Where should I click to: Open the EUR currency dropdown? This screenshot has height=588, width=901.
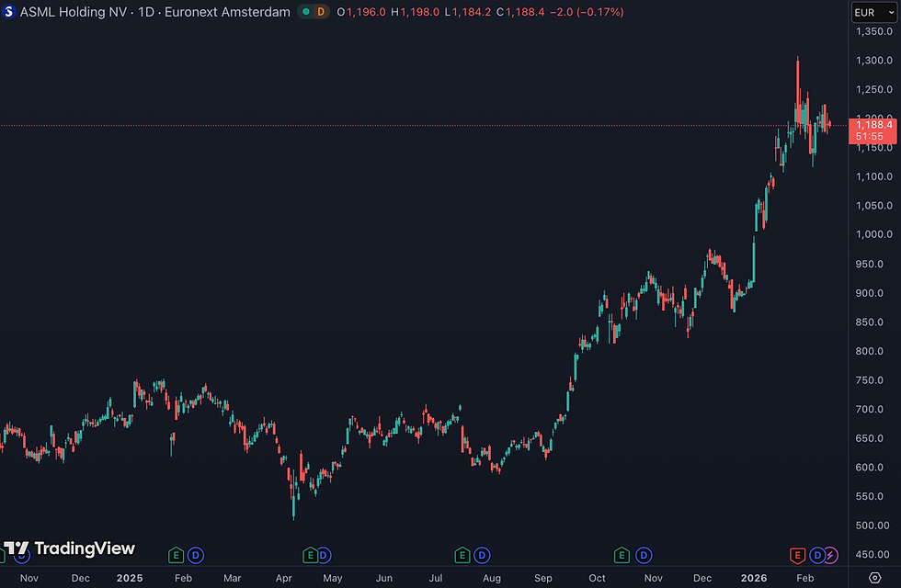[873, 13]
